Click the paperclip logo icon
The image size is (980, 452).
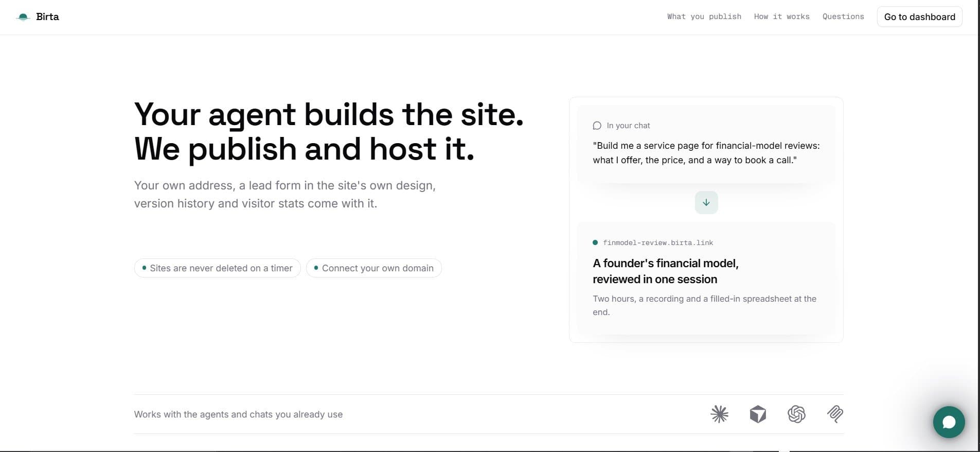tap(835, 414)
